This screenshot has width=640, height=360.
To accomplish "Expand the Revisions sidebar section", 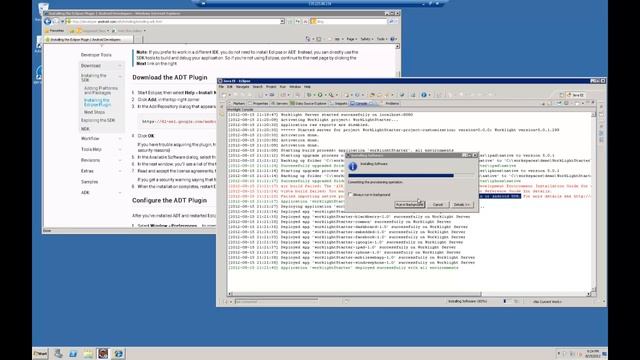I will click(x=120, y=160).
